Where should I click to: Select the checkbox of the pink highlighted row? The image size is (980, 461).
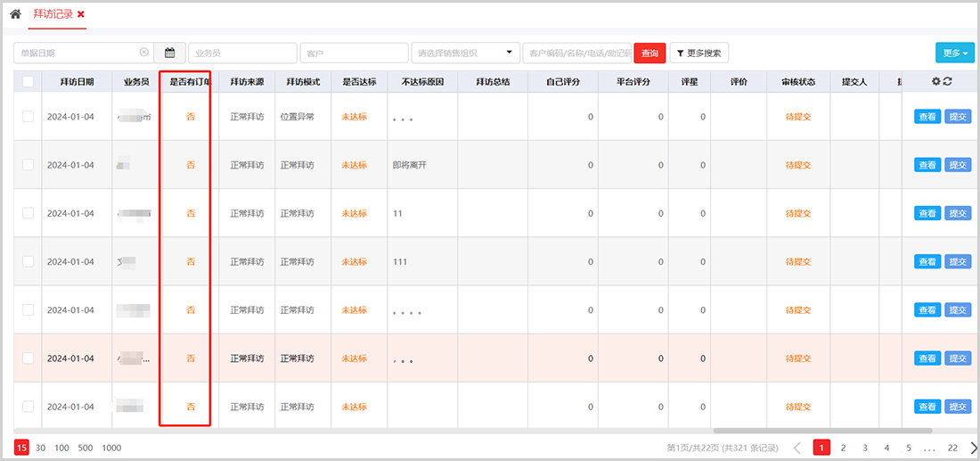pyautogui.click(x=28, y=358)
